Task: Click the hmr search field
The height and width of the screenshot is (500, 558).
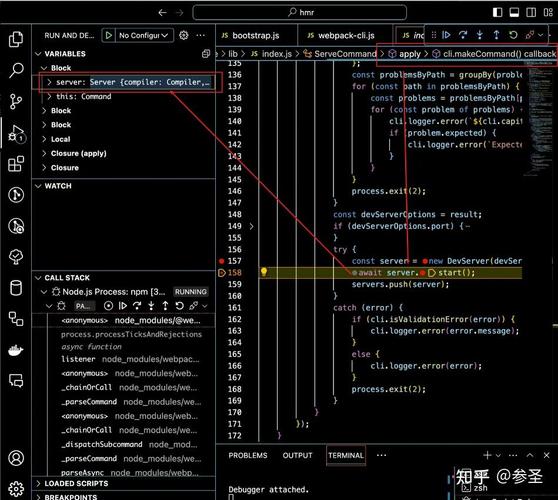Action: 300,12
